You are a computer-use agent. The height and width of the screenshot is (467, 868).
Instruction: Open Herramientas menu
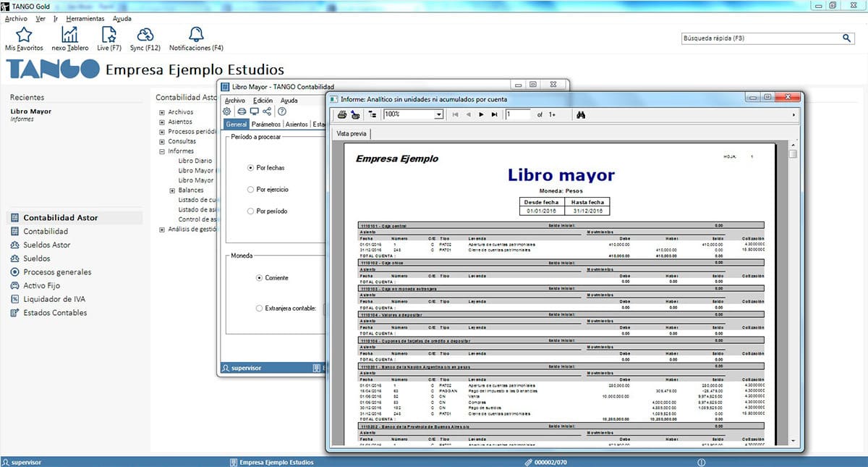(x=85, y=18)
